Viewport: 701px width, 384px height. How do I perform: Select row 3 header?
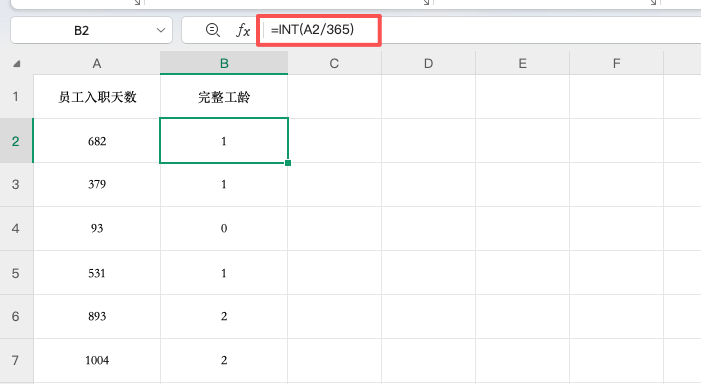(x=16, y=184)
